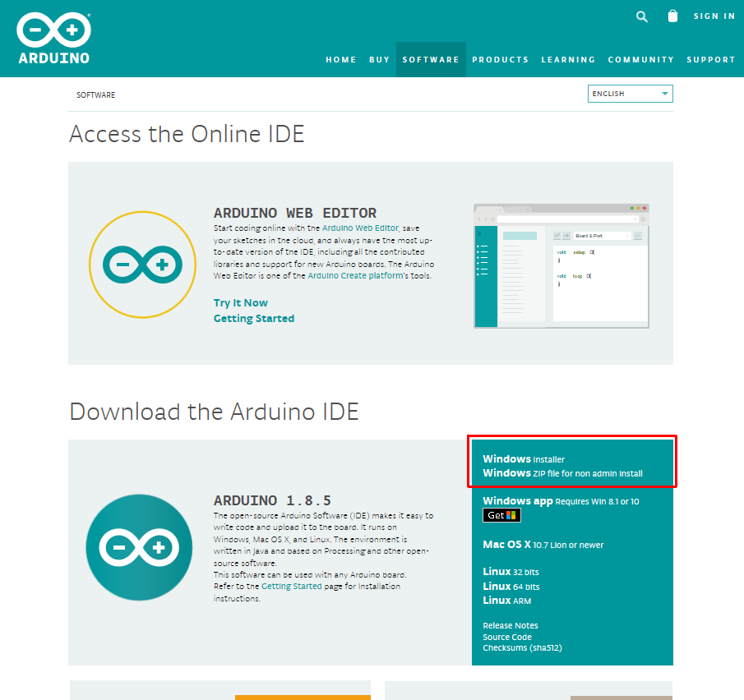Download Linux ARM

[506, 600]
